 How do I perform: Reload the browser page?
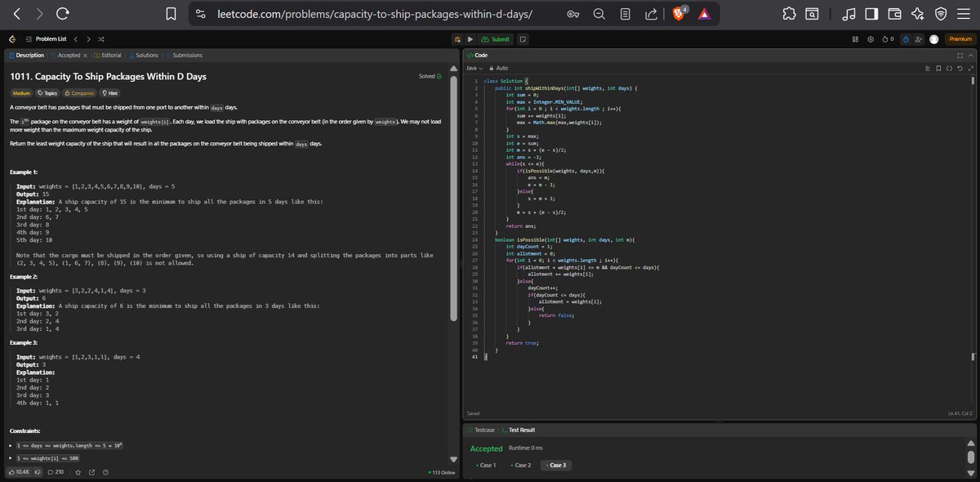click(63, 13)
